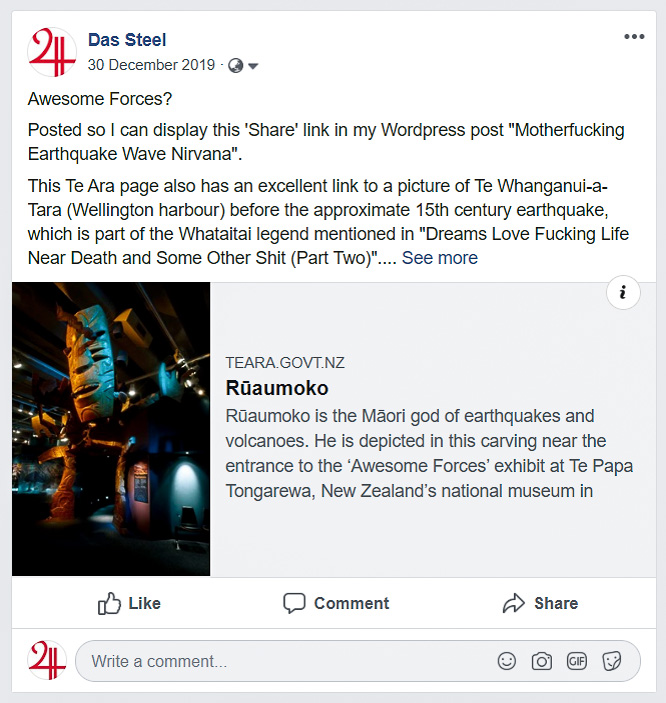Viewport: 666px width, 703px height.
Task: Click the commenter avatar beside comment box
Action: point(47,661)
